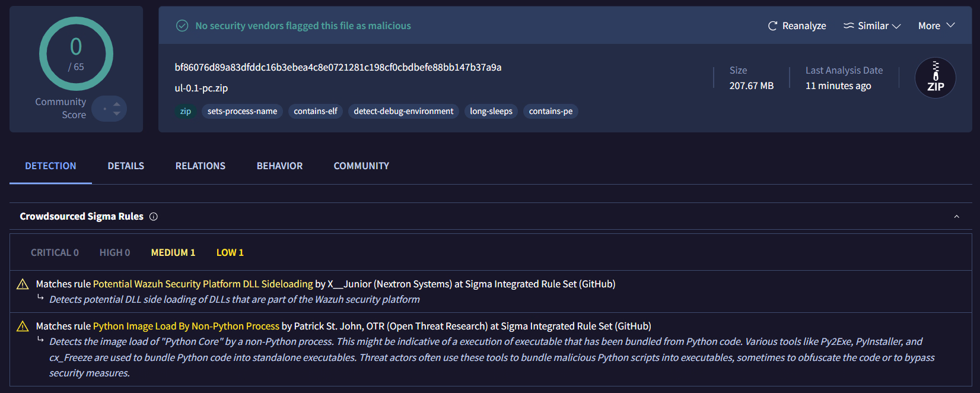The height and width of the screenshot is (393, 980).
Task: Filter Sigma rules by LOW 1
Action: pyautogui.click(x=230, y=253)
